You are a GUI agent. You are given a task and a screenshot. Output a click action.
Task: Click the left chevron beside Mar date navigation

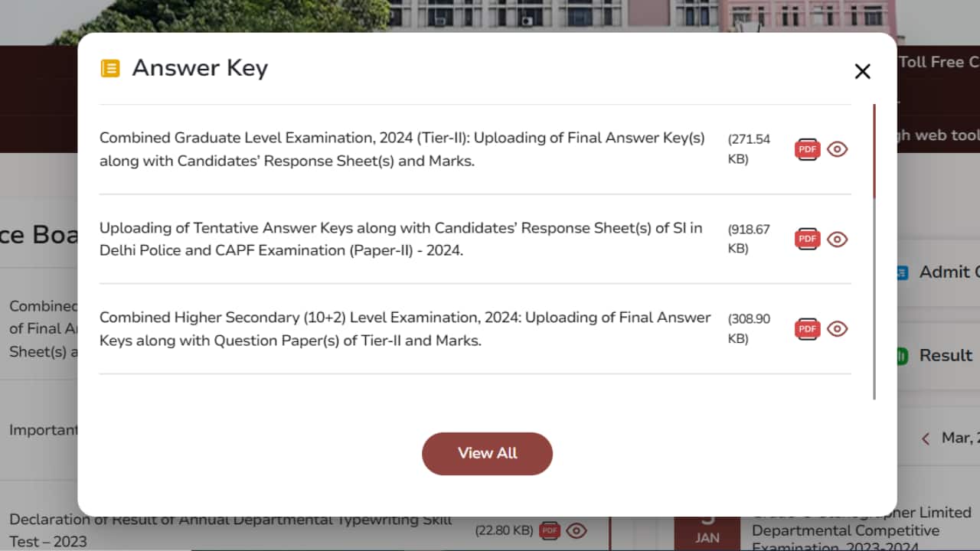pyautogui.click(x=926, y=438)
